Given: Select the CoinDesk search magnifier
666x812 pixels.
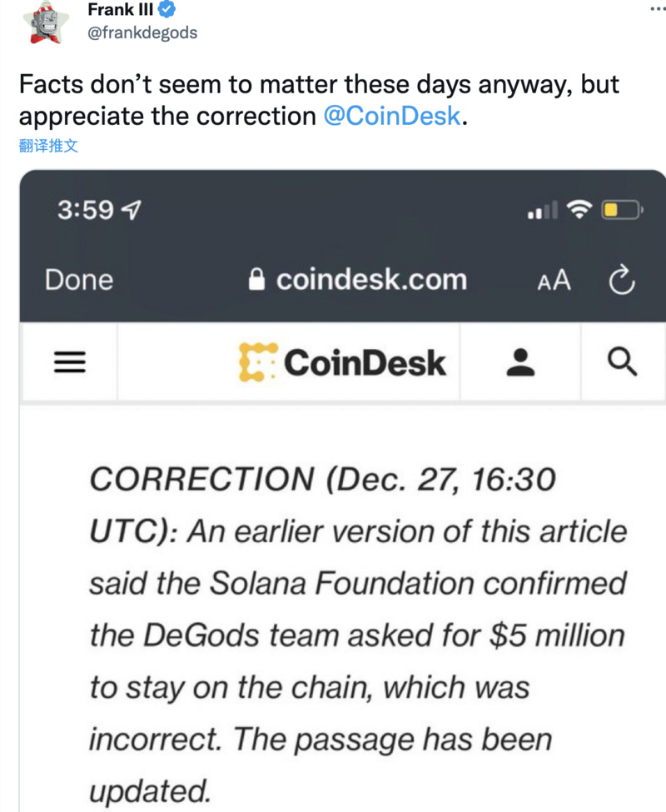Looking at the screenshot, I should [x=624, y=362].
